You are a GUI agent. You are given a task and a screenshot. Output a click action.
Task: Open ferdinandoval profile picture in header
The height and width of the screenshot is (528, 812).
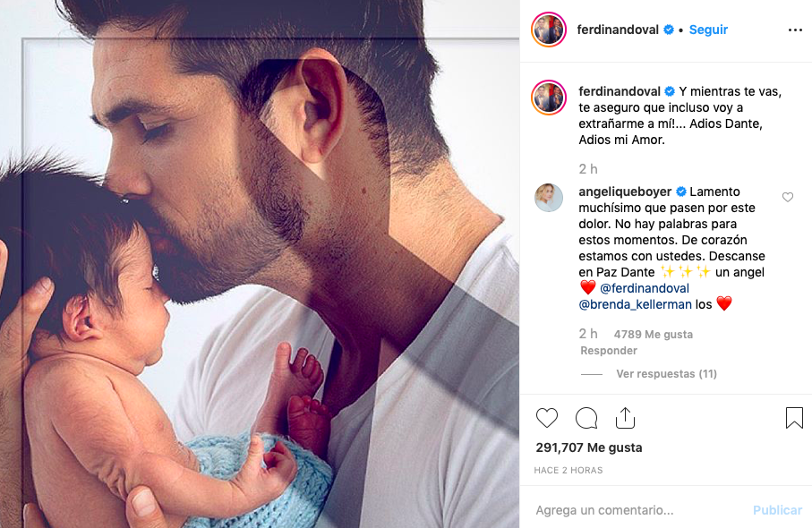tap(549, 30)
